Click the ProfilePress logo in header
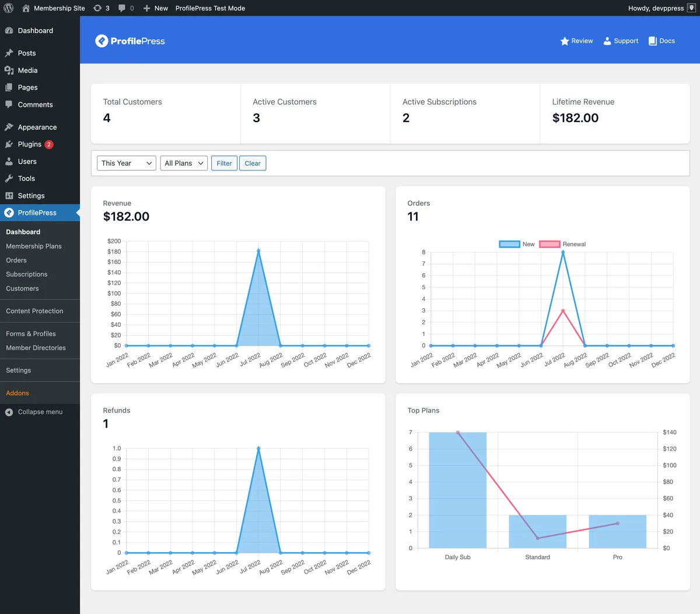The width and height of the screenshot is (700, 614). click(x=130, y=41)
